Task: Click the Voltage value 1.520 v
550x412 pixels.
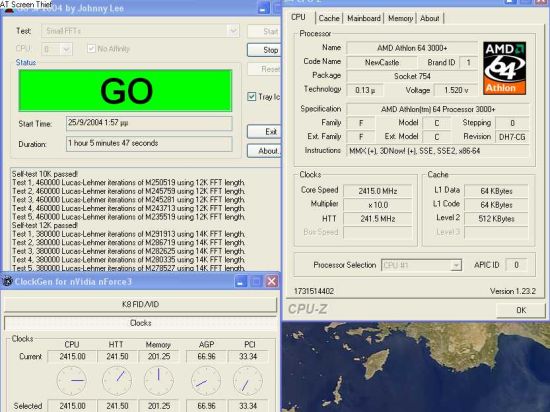Action: (x=456, y=90)
